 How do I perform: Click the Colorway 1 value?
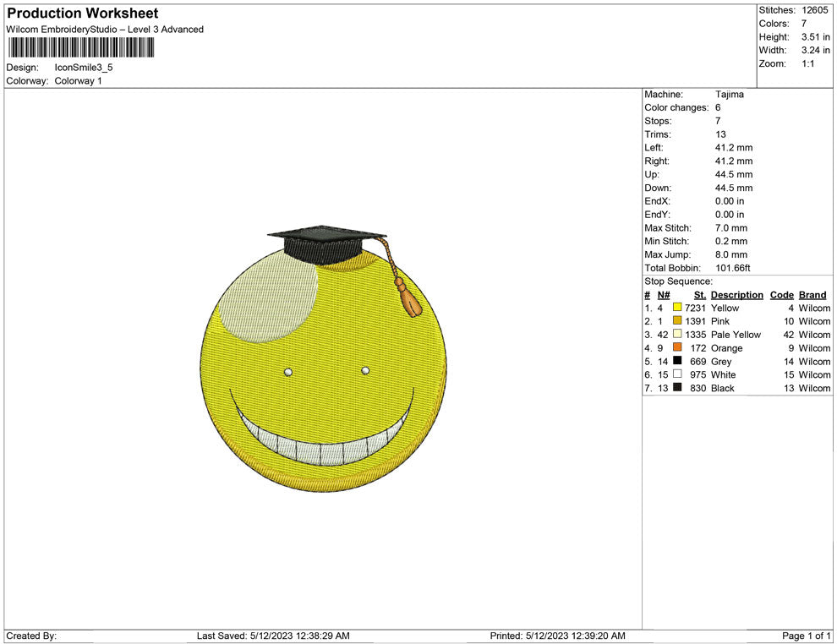[78, 81]
